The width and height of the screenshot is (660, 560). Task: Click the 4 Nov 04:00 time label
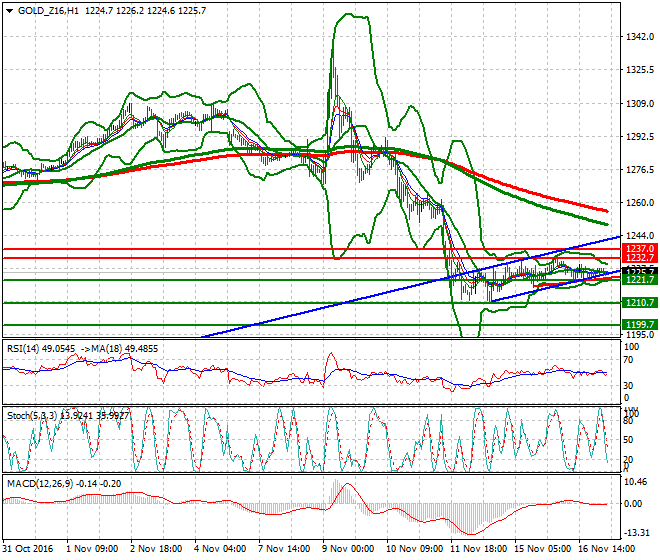[x=220, y=549]
